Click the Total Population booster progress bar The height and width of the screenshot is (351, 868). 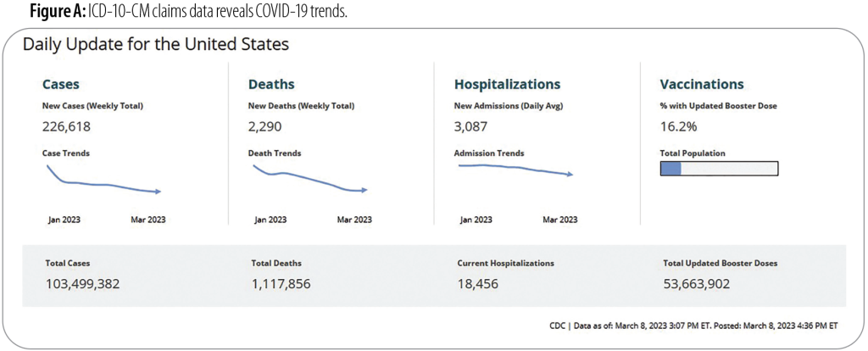click(x=718, y=168)
